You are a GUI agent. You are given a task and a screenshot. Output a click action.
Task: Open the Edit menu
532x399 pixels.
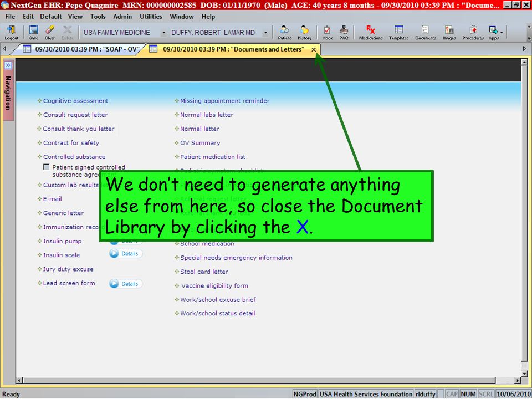click(x=28, y=16)
